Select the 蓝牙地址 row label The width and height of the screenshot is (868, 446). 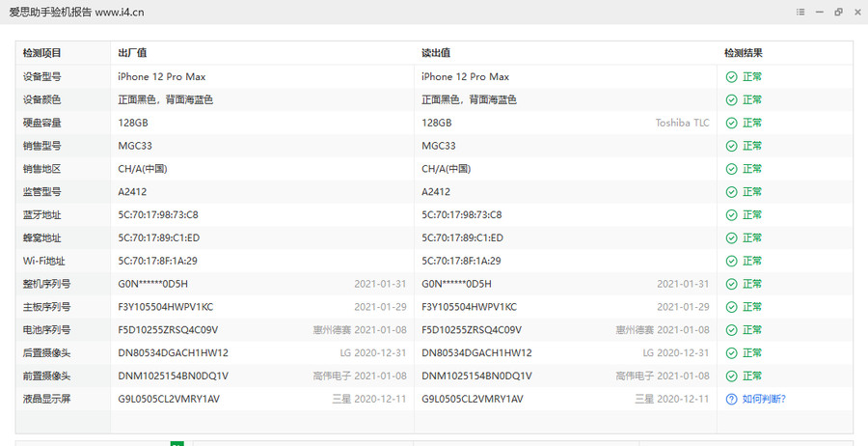42,215
